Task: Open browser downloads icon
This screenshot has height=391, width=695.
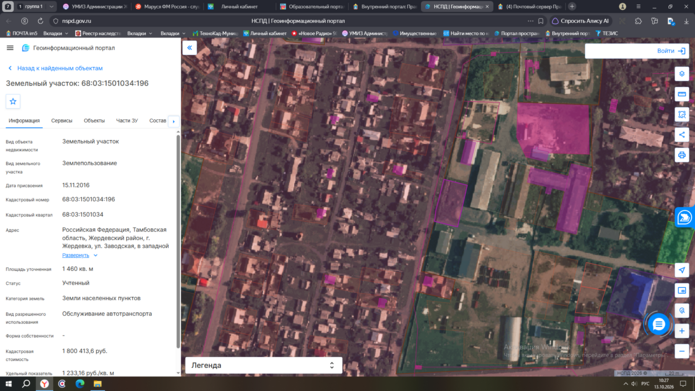Action: (686, 21)
